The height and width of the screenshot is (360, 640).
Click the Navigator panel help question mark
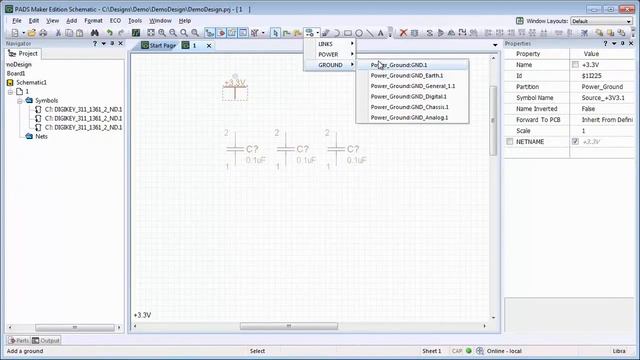95,43
